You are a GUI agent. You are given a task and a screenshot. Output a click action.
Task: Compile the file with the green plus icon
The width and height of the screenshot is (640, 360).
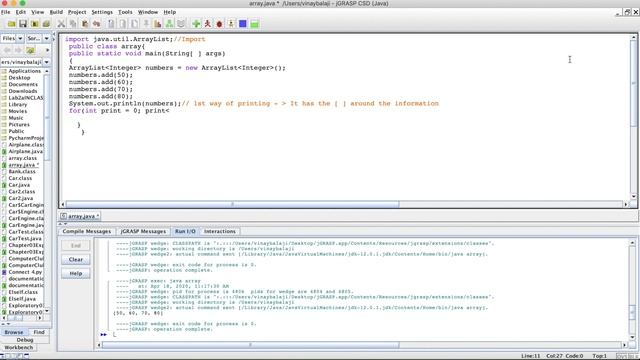(196, 24)
